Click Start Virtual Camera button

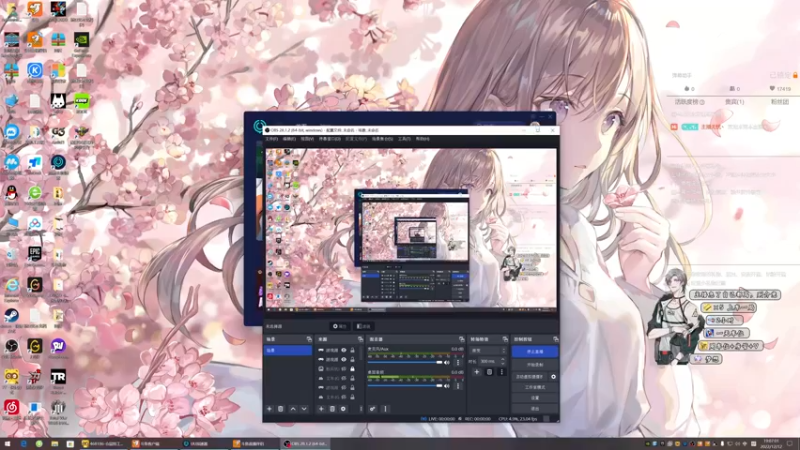coord(530,377)
